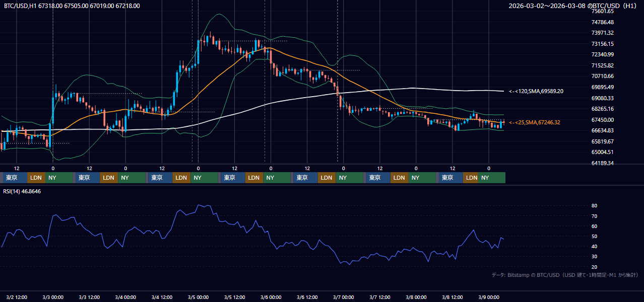Image resolution: width=644 pixels, height=302 pixels.
Task: Jump to the 3/4 12:00 time label
Action: coord(162,297)
